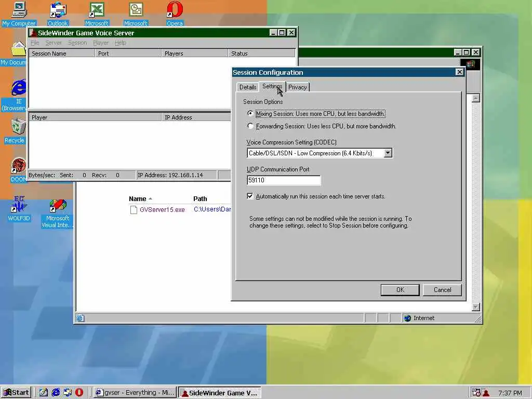Click the Port column header
Screen dimensions: 532x399
[128, 54]
